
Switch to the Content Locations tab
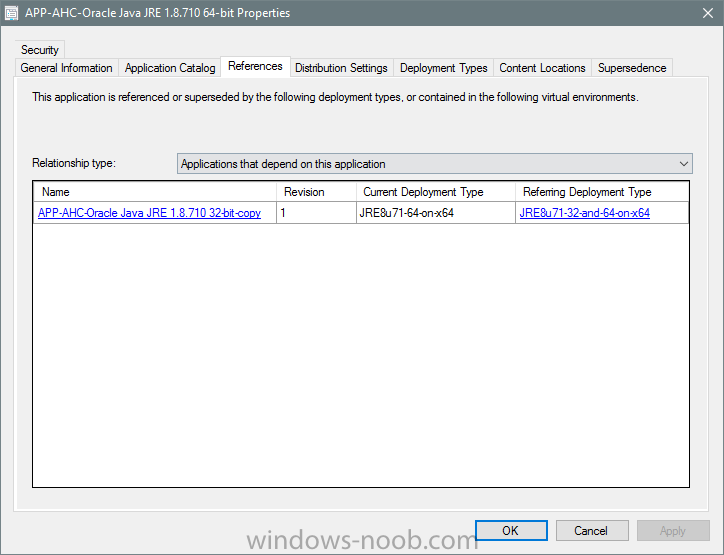tap(542, 68)
